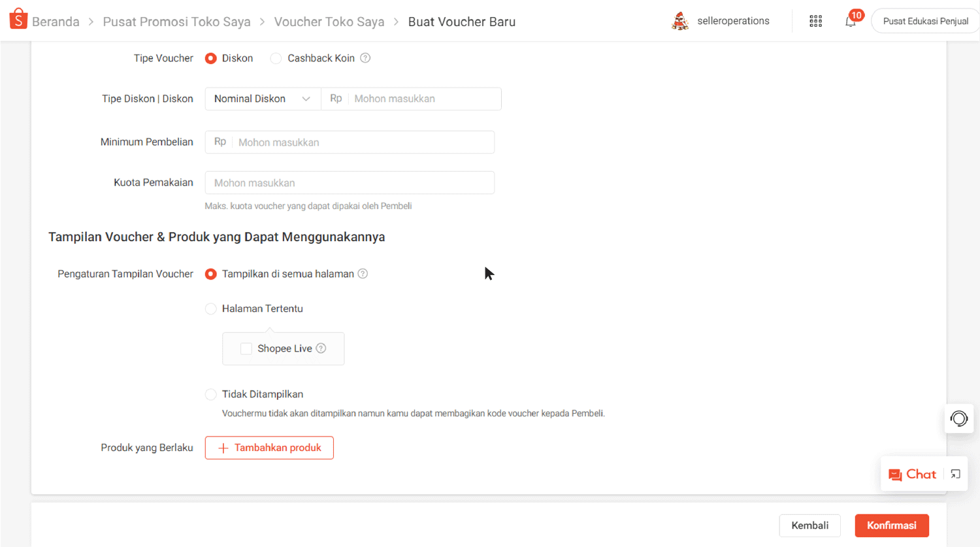This screenshot has width=980, height=547.
Task: Click help icon beside Tampilkan di semua halaman
Action: 363,274
